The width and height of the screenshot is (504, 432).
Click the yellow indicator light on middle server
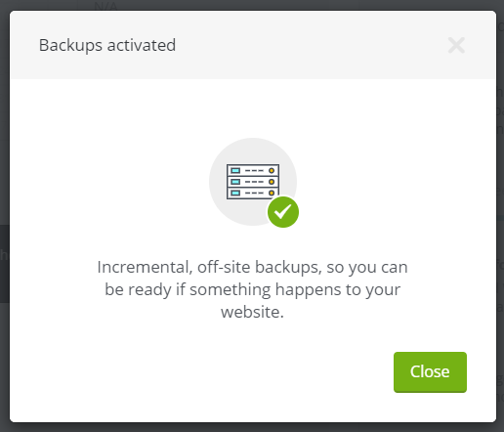click(x=272, y=182)
